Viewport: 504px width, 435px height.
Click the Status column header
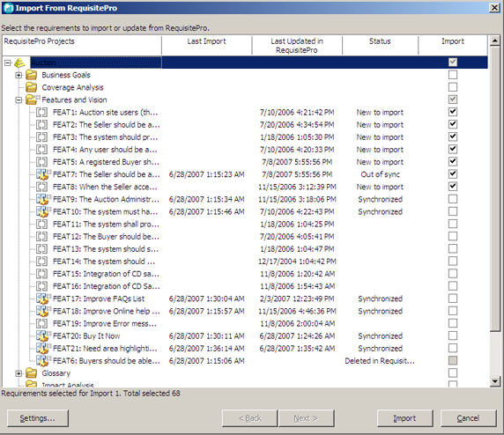[380, 45]
